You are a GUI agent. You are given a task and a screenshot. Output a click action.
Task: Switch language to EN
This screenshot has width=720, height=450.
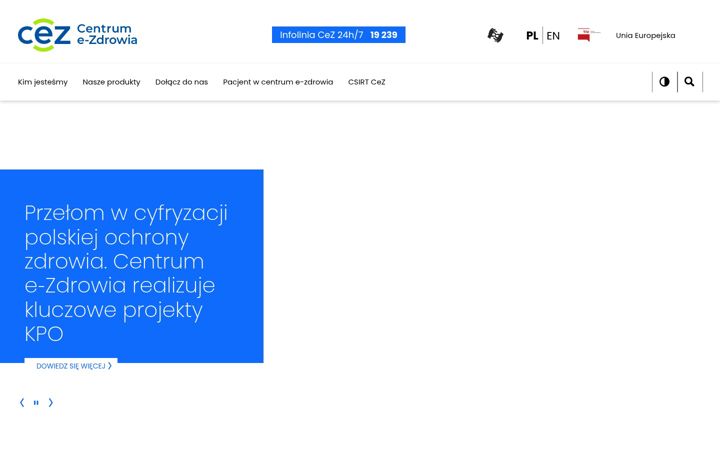pyautogui.click(x=553, y=35)
